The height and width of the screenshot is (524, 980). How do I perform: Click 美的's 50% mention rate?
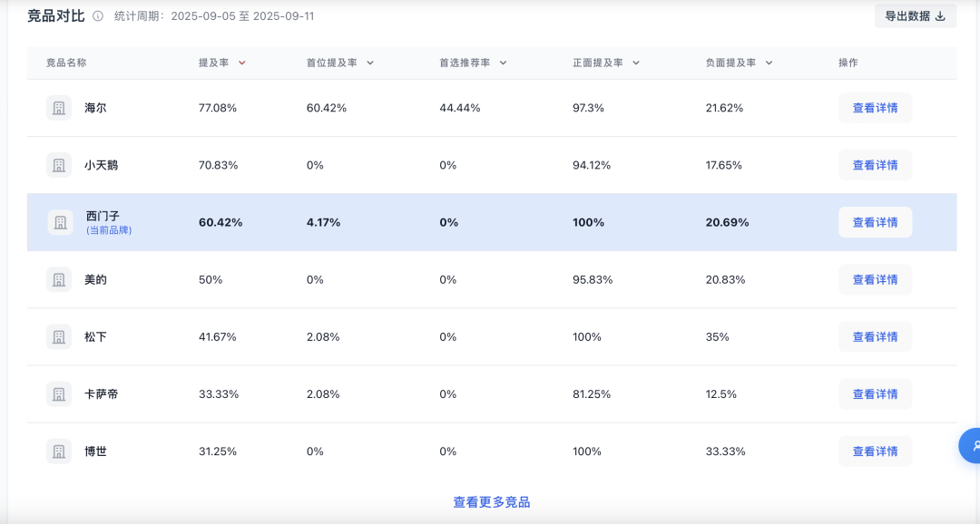coord(211,280)
